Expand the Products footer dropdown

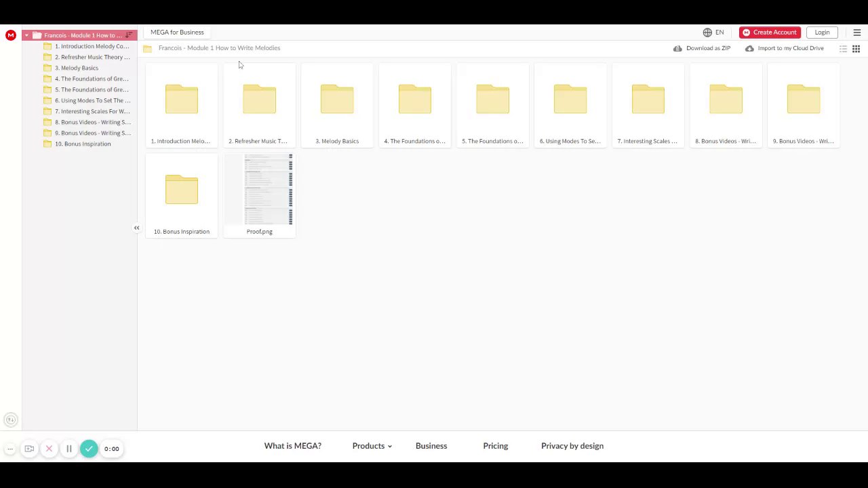point(372,446)
